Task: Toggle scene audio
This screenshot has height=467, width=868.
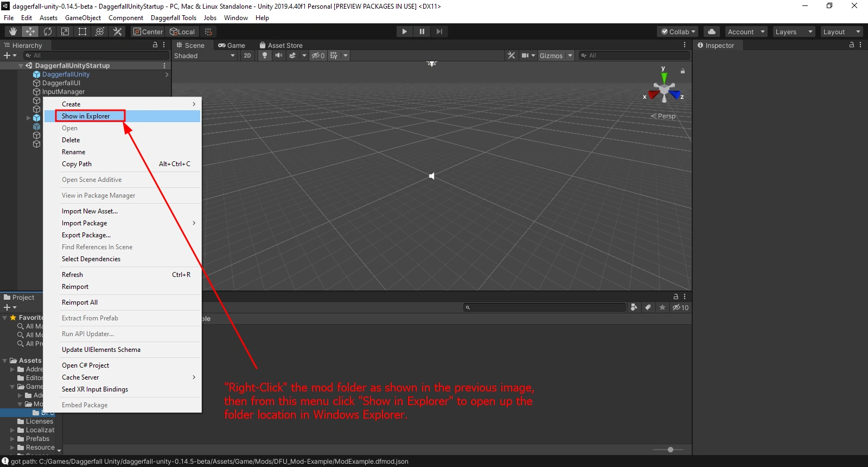Action: (x=278, y=55)
